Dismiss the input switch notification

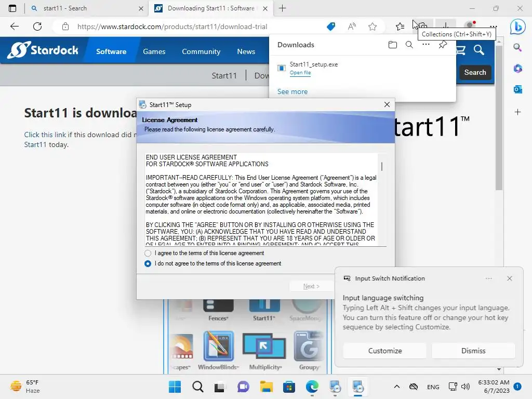(473, 351)
